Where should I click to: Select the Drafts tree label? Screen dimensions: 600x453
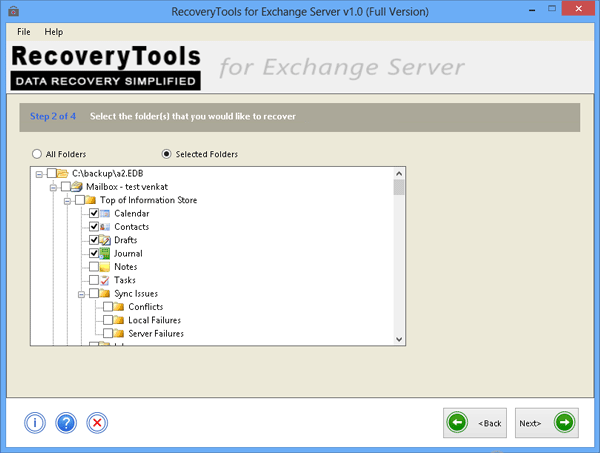click(x=126, y=240)
